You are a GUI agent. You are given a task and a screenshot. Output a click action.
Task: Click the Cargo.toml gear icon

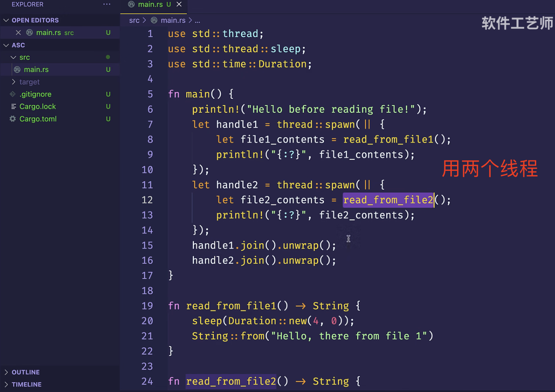pyautogui.click(x=13, y=119)
